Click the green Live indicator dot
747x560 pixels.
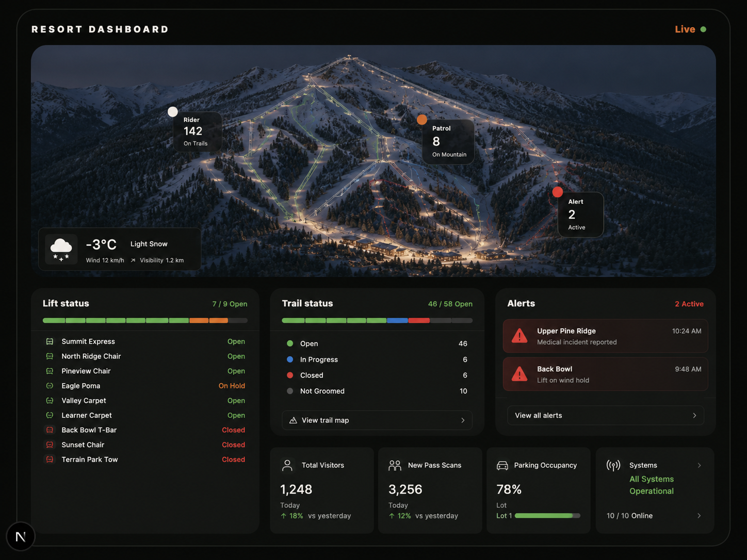tap(703, 29)
